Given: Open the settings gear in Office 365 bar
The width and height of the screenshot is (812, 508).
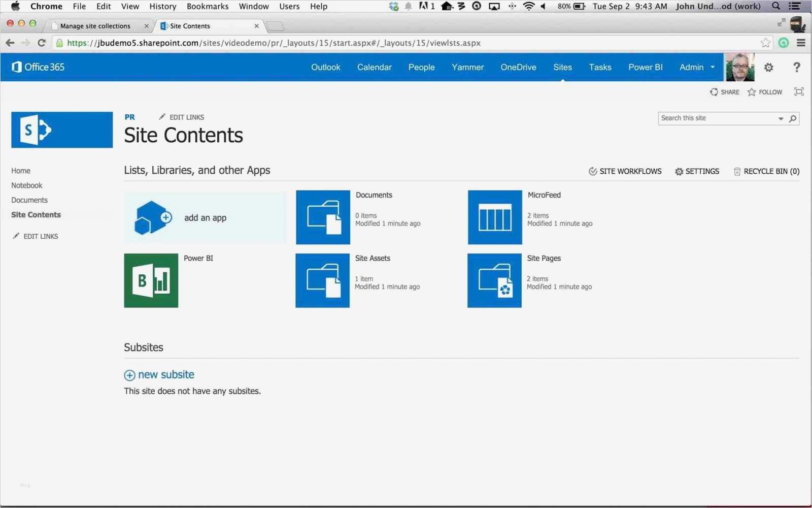Looking at the screenshot, I should [768, 67].
